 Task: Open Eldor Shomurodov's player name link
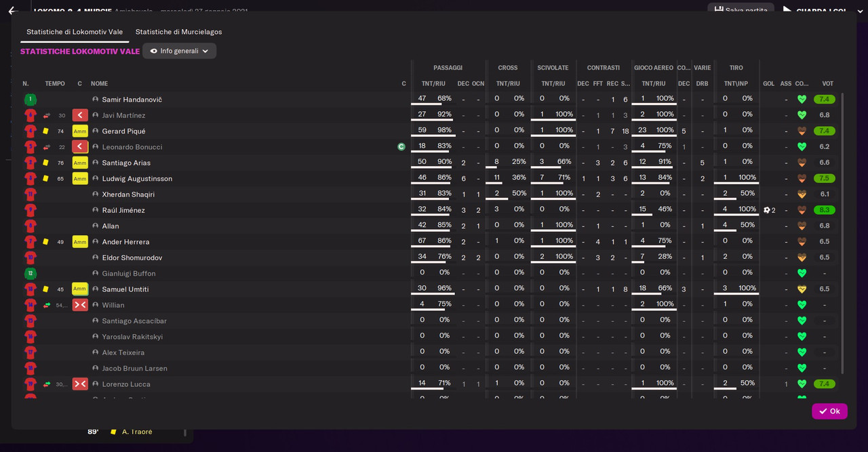[x=132, y=258]
